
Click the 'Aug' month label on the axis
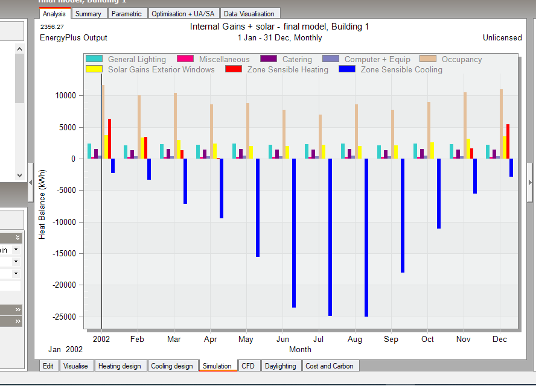click(x=355, y=339)
